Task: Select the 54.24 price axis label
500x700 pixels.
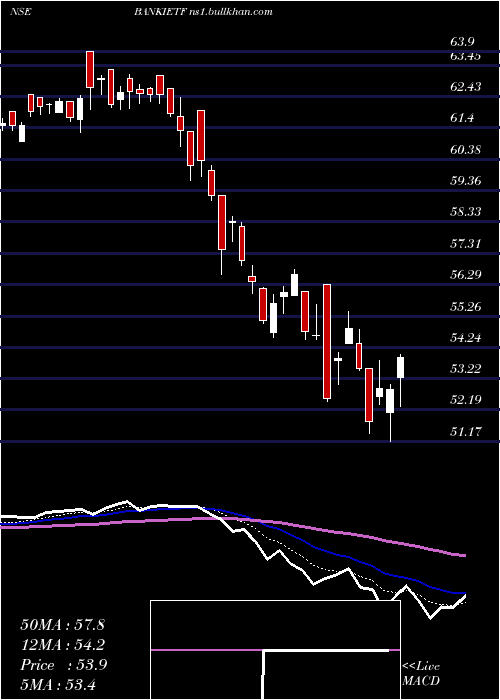Action: 466,338
